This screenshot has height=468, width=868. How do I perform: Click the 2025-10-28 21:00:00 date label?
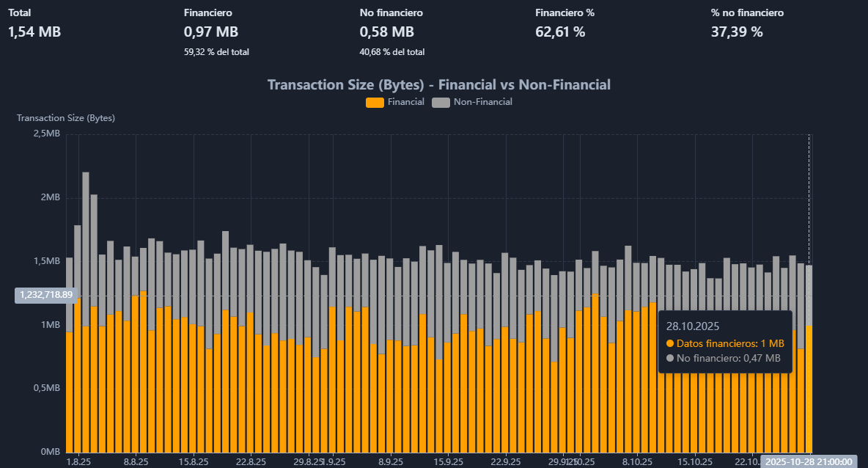(809, 461)
